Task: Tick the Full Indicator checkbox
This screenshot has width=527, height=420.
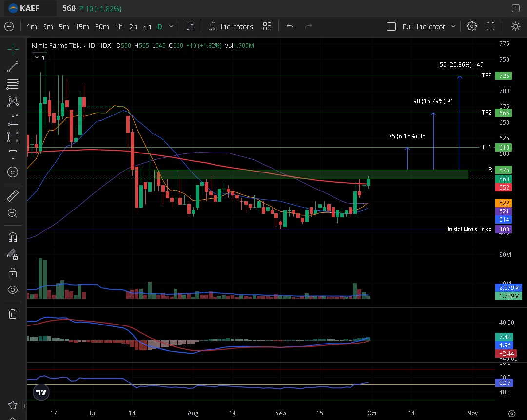Action: [x=391, y=27]
